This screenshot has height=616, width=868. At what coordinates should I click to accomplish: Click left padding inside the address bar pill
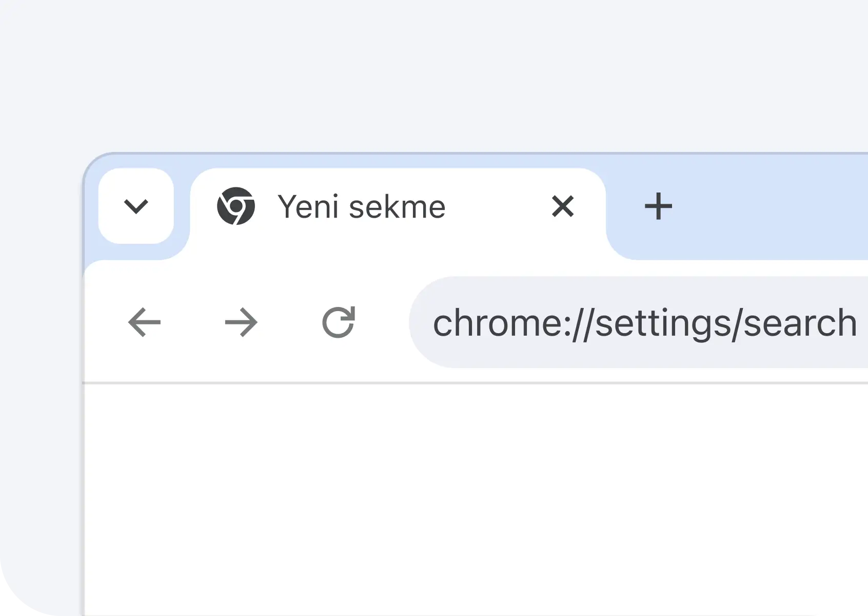pyautogui.click(x=422, y=322)
